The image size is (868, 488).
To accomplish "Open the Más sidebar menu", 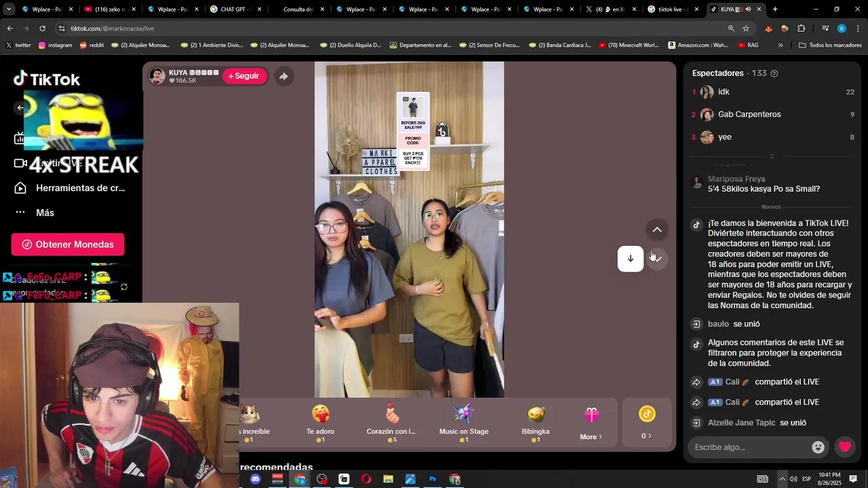I will click(x=35, y=213).
